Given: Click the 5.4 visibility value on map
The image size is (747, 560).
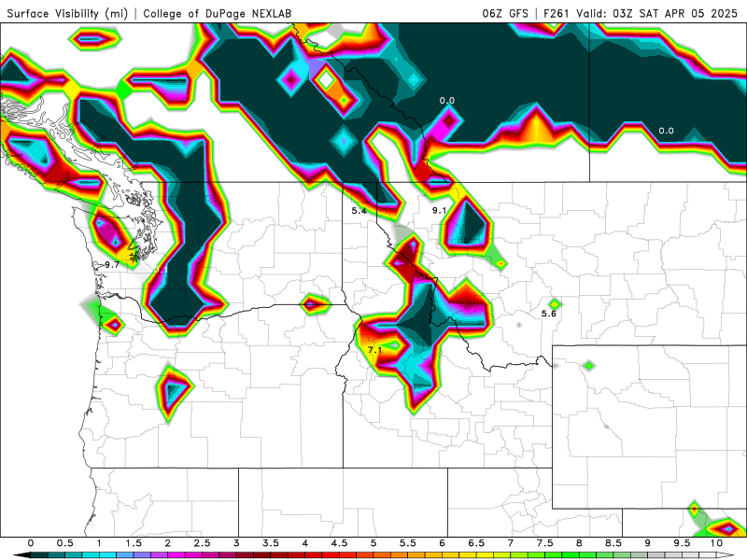Looking at the screenshot, I should point(359,211).
